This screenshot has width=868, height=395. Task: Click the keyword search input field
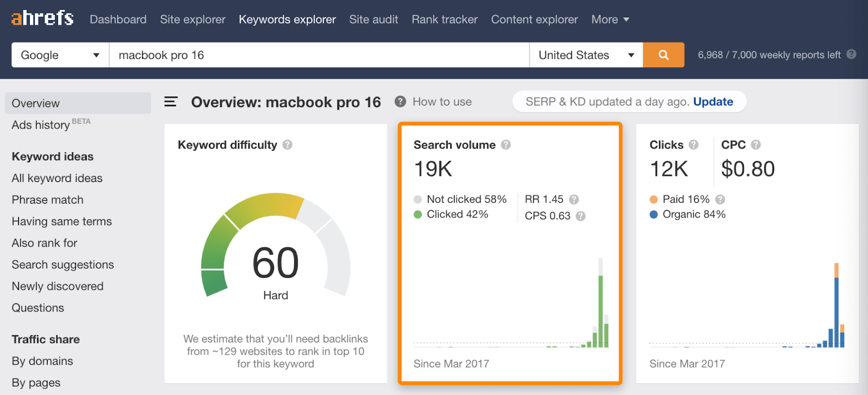(x=319, y=55)
